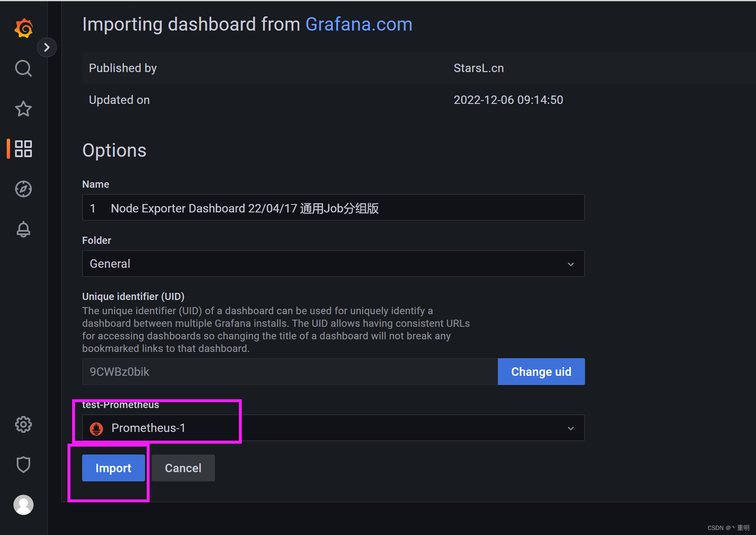This screenshot has height=535, width=756.
Task: Follow the Grafana.com link
Action: tap(359, 24)
